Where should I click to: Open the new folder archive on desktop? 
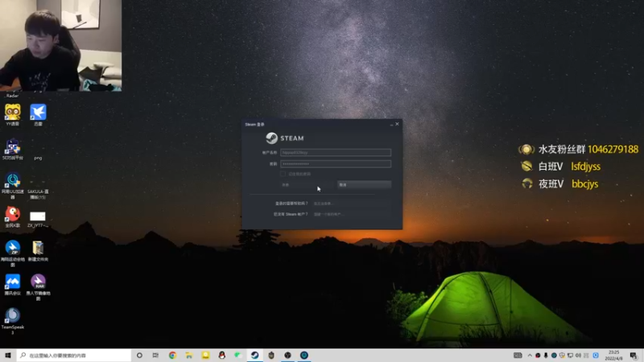point(38,251)
